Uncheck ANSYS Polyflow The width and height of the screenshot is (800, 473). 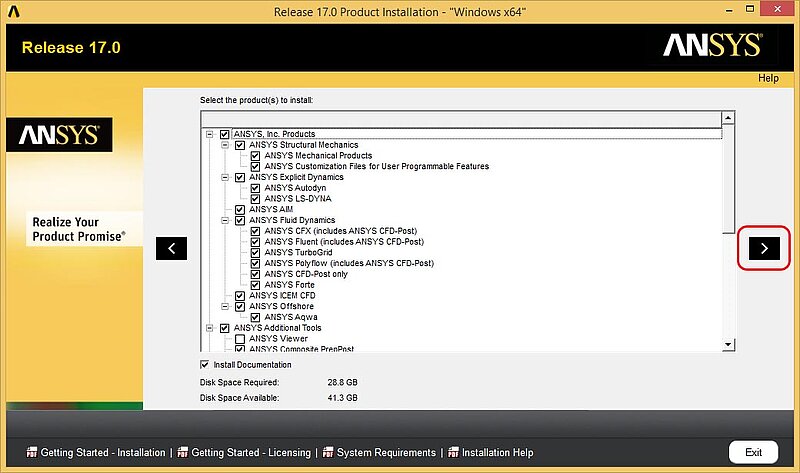255,263
